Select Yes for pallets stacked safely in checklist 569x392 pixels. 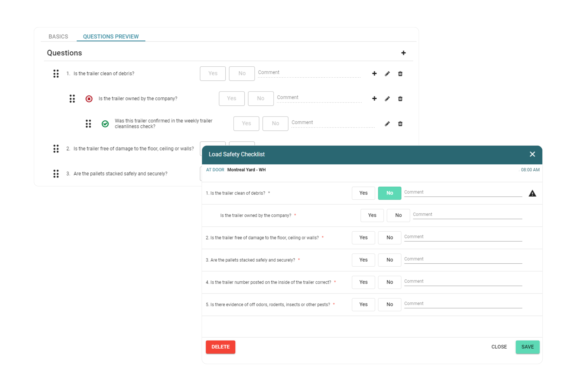pyautogui.click(x=363, y=260)
